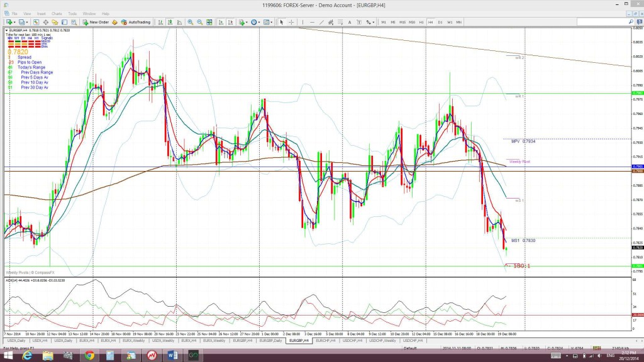The image size is (644, 362).
Task: Open the Tools menu
Action: (x=72, y=14)
